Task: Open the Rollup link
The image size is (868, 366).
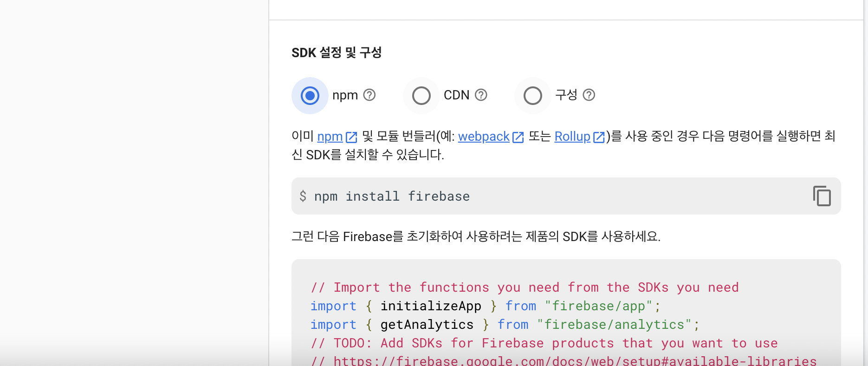Action: pos(572,137)
